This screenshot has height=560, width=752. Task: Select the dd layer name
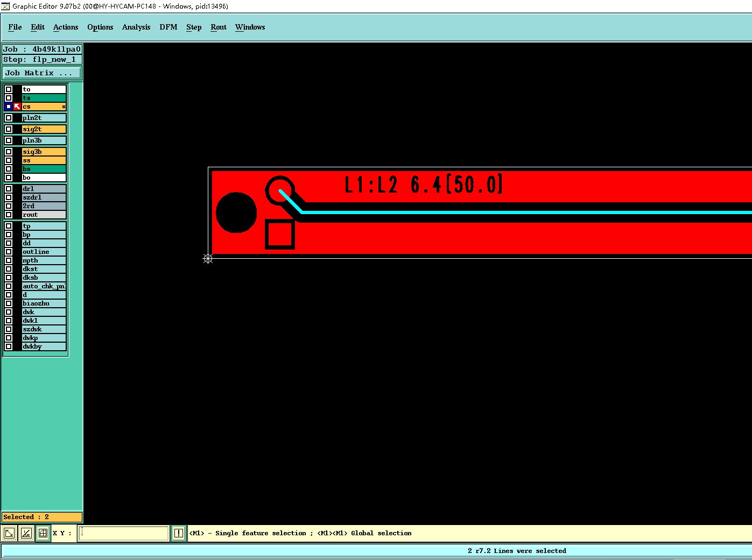[44, 243]
